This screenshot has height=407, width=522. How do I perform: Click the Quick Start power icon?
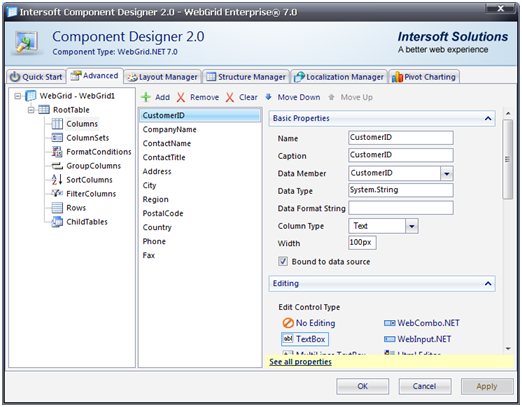coord(15,77)
